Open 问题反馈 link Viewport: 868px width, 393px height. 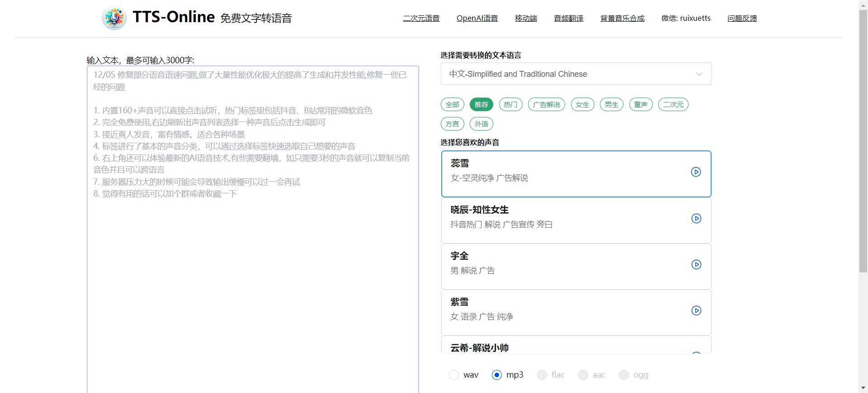coord(742,18)
